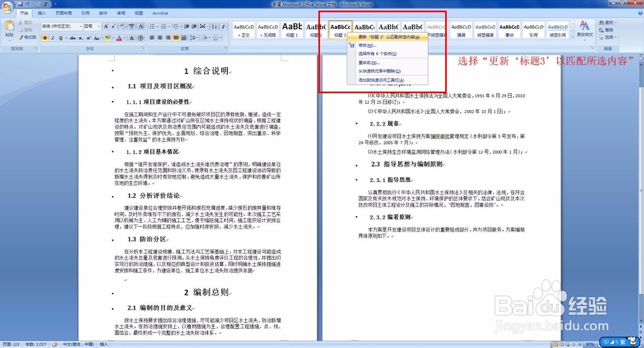Toggle align text left
644x348 pixels.
(152, 38)
